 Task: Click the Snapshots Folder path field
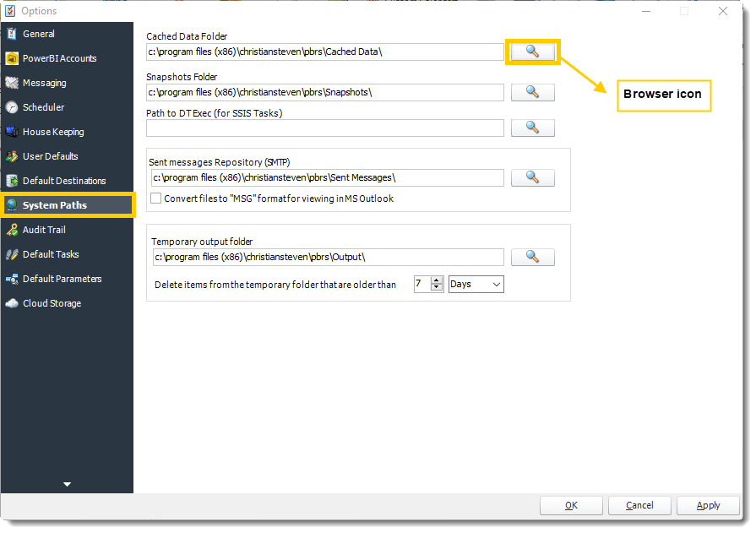point(325,92)
